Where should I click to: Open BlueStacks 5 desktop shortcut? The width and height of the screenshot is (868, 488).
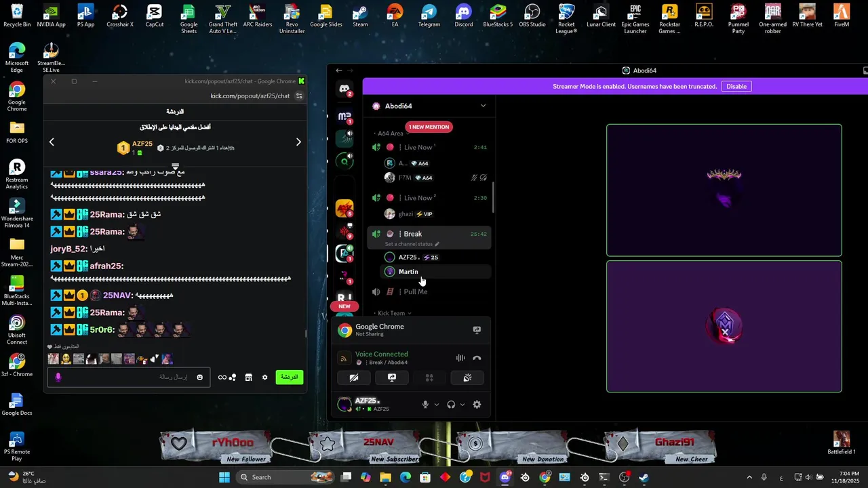pos(498,16)
